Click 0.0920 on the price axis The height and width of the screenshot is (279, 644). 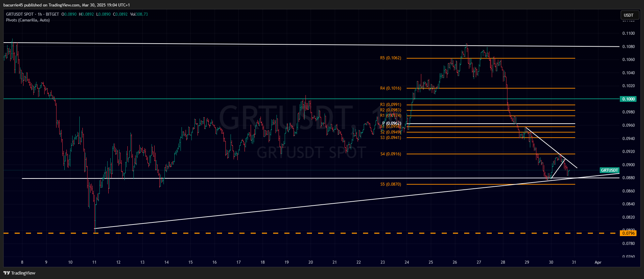[628, 152]
